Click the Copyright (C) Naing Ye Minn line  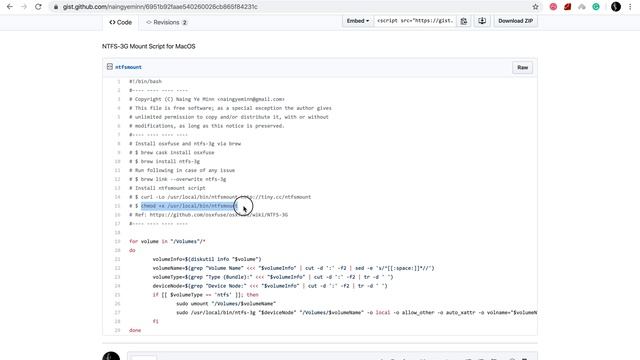[x=207, y=99]
